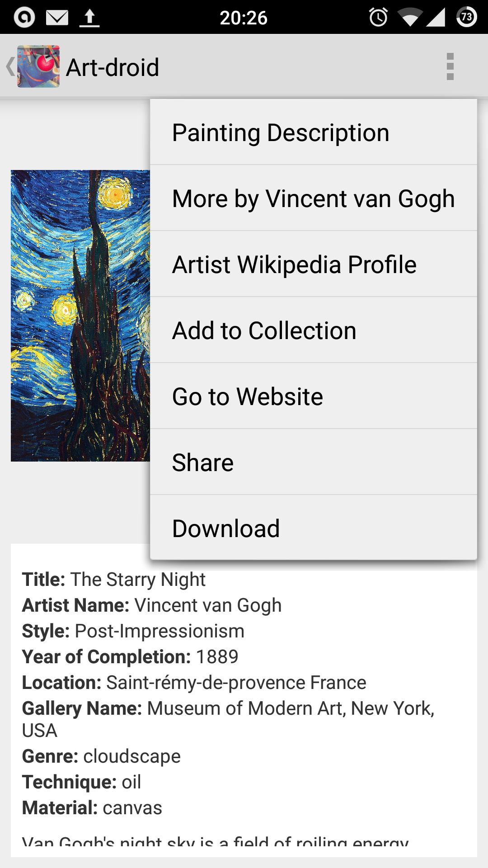Tap Share in the overflow menu
The image size is (488, 868).
pos(314,462)
